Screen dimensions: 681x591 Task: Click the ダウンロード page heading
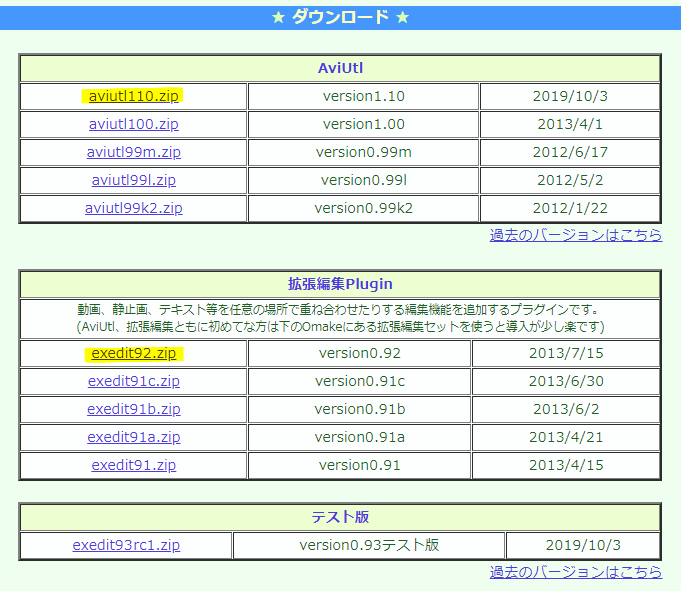point(340,17)
